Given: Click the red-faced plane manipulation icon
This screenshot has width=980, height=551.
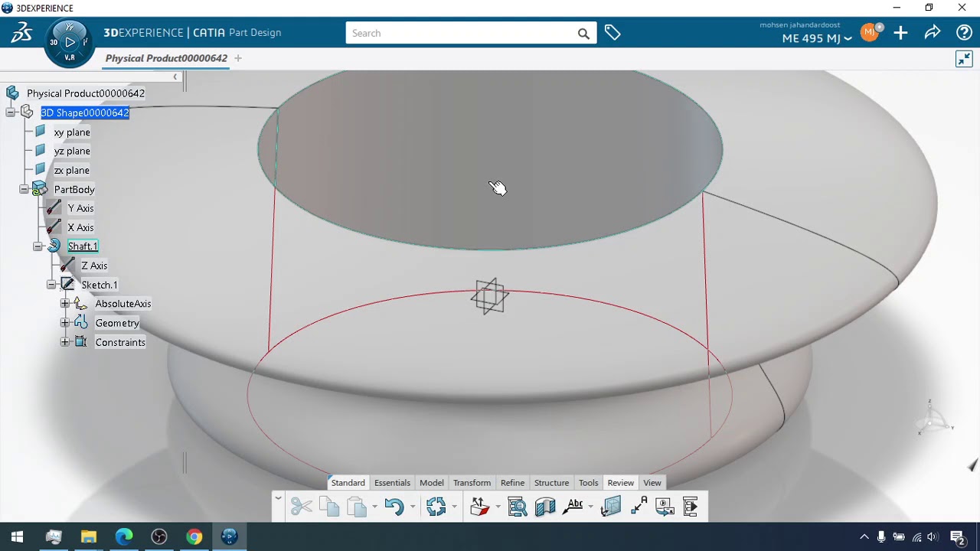Looking at the screenshot, I should coord(479,507).
